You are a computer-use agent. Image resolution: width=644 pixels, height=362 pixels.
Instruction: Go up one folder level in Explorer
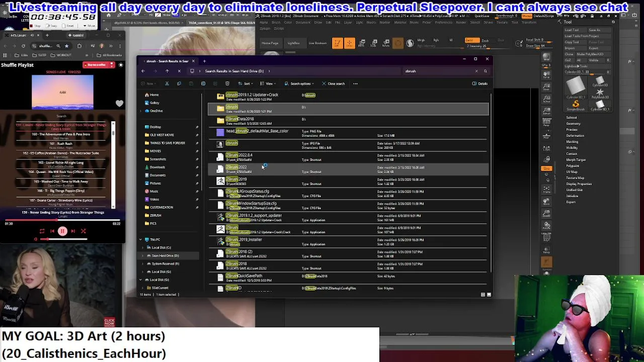click(167, 71)
